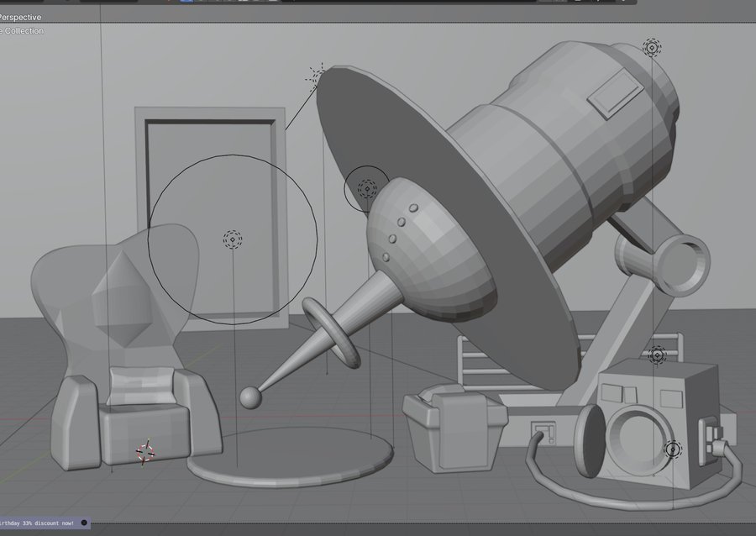The height and width of the screenshot is (536, 756).
Task: Click the 'Perspective' viewport label
Action: (x=20, y=18)
